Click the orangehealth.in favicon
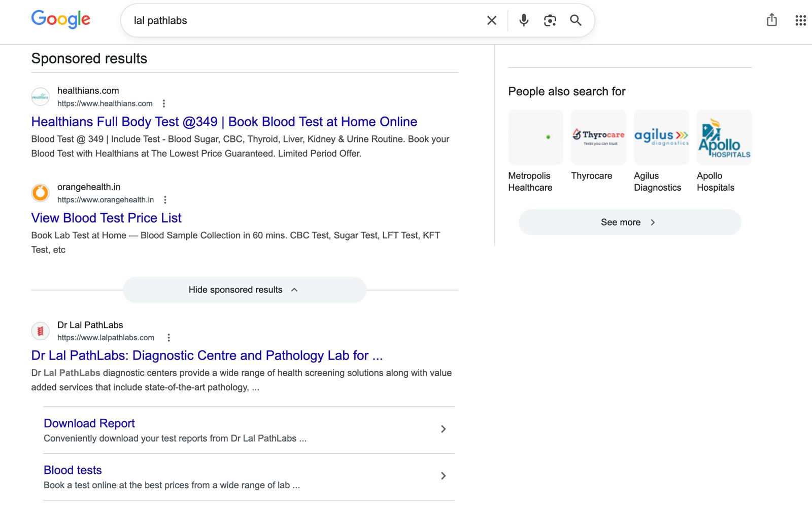 tap(41, 193)
